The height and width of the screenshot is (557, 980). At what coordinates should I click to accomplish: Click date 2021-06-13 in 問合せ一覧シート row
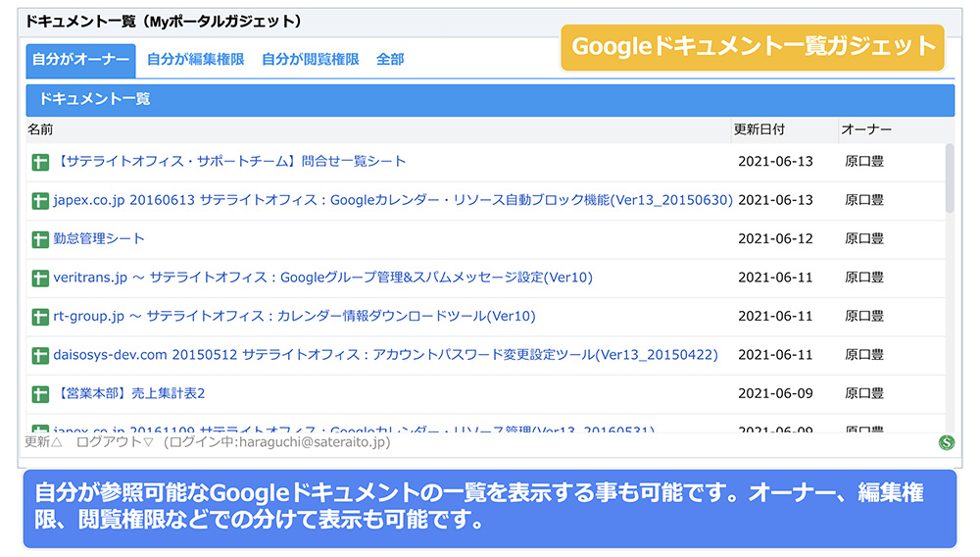coord(775,161)
